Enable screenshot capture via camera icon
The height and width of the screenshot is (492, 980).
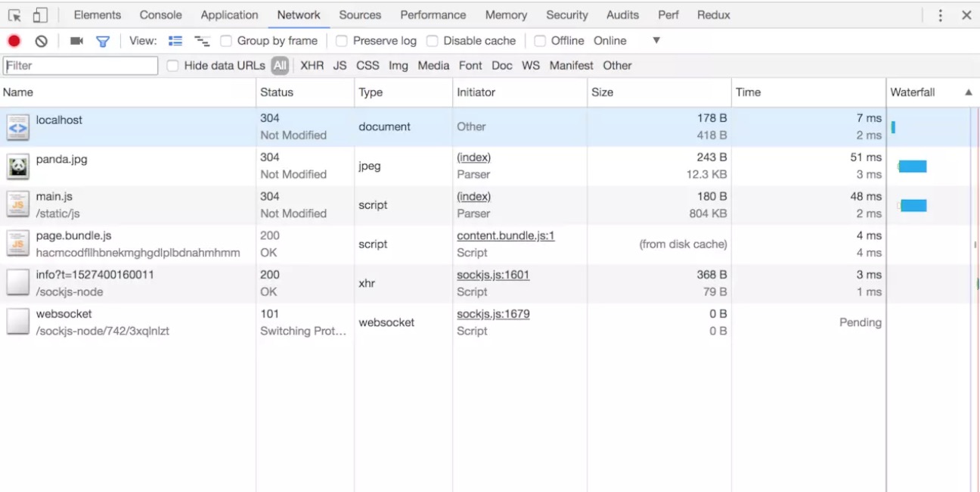click(76, 41)
